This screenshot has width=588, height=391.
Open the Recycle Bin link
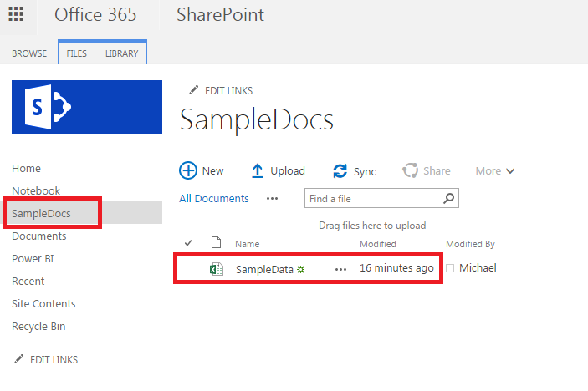[38, 326]
